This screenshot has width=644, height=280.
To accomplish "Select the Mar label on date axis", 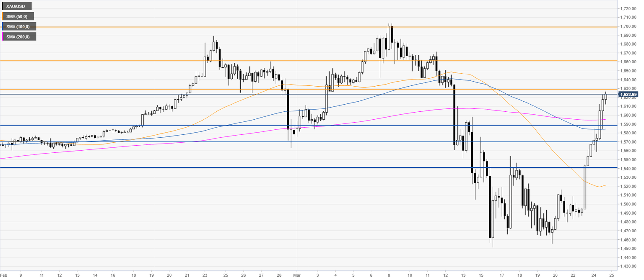I will pyautogui.click(x=296, y=276).
